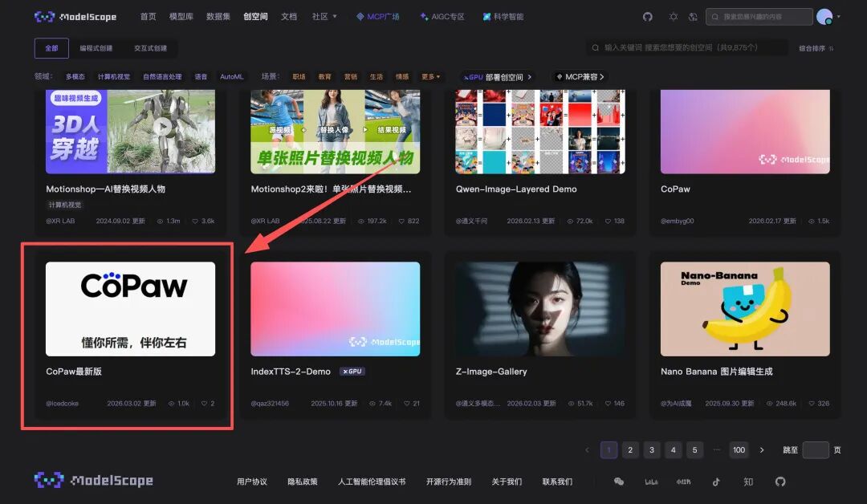Viewport: 867px width, 504px height.
Task: Open Nano Banana 图片编辑生成 thumbnail
Action: click(745, 309)
